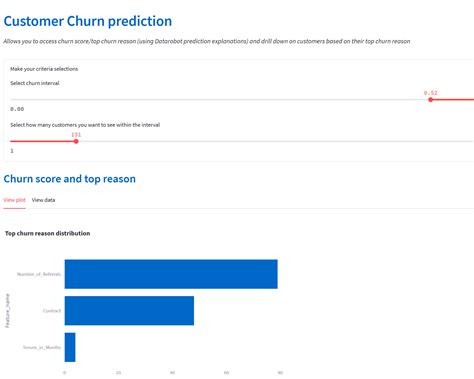This screenshot has width=474, height=379.
Task: Switch to the View plot tab
Action: [x=14, y=200]
